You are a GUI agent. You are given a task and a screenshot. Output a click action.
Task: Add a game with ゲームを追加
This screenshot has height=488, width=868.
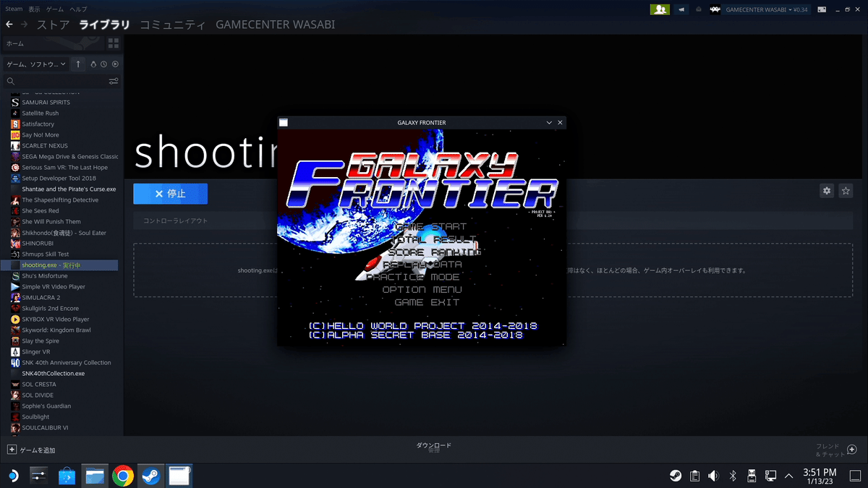(x=31, y=450)
